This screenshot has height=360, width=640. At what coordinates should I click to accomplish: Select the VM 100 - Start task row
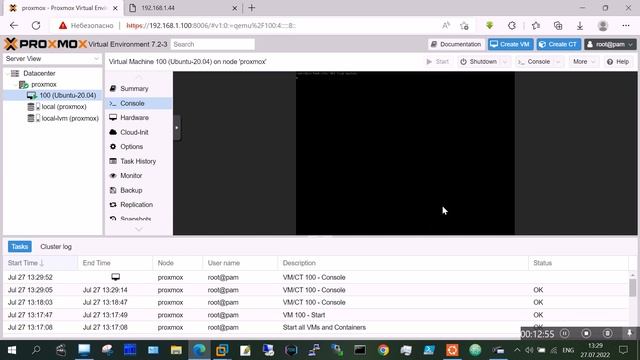pos(316,315)
